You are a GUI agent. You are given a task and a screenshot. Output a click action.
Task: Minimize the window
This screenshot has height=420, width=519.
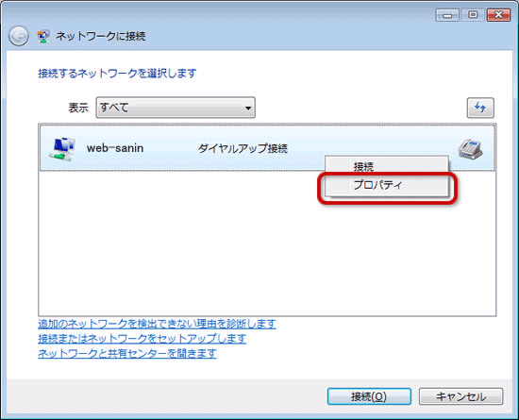pos(447,15)
